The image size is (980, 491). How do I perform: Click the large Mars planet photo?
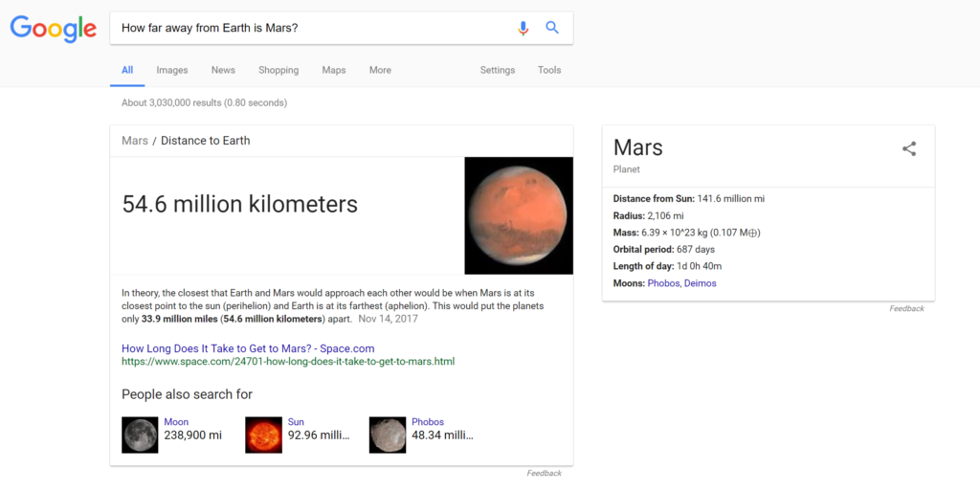[x=519, y=215]
